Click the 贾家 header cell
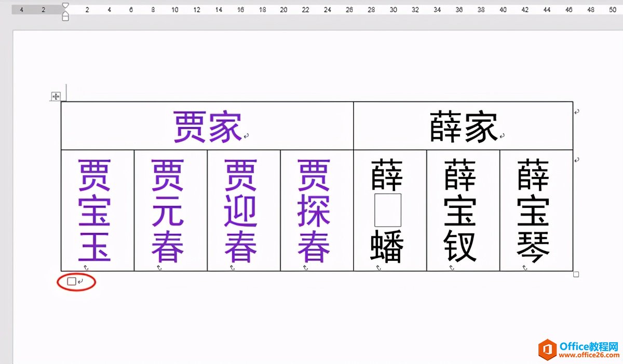The height and width of the screenshot is (364, 623). point(207,125)
